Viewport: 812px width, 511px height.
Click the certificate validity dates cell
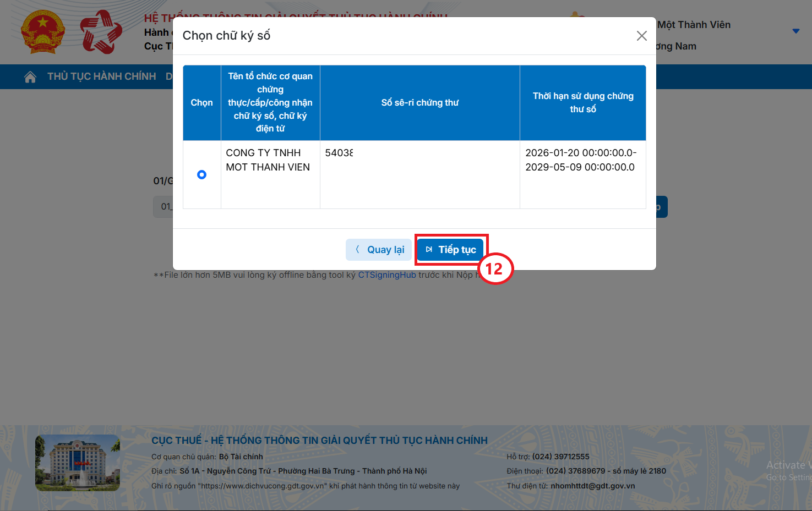580,160
